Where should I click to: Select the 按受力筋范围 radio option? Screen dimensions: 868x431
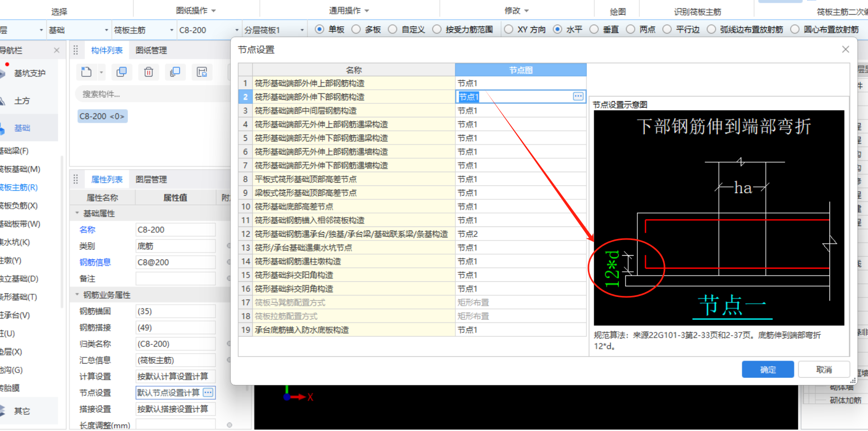coord(437,29)
